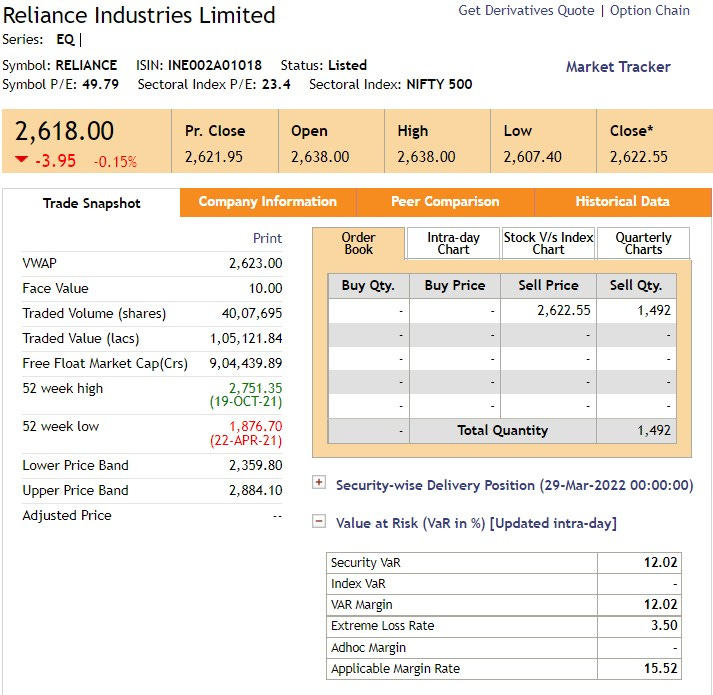
Task: Click Symbol P/E value 49.79
Action: coord(100,85)
